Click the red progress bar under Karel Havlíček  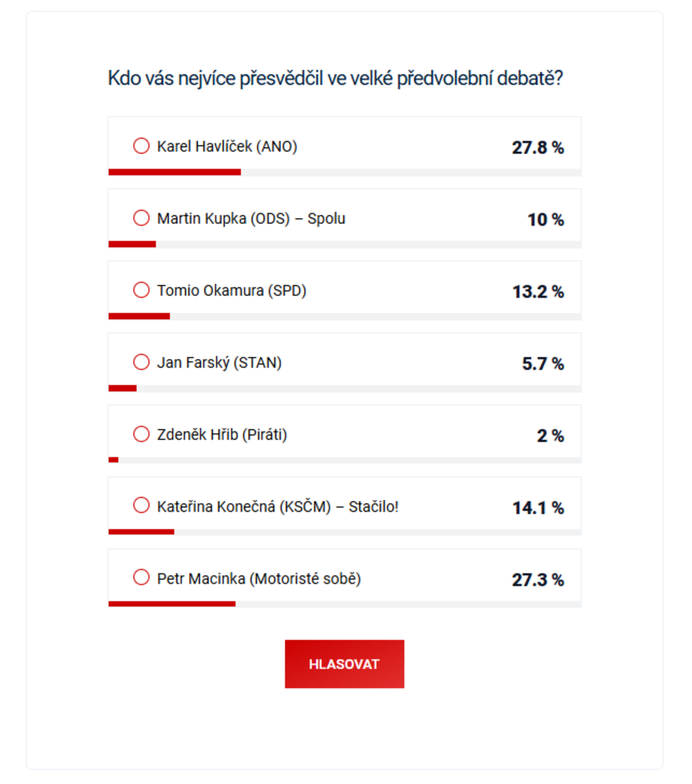(x=175, y=172)
